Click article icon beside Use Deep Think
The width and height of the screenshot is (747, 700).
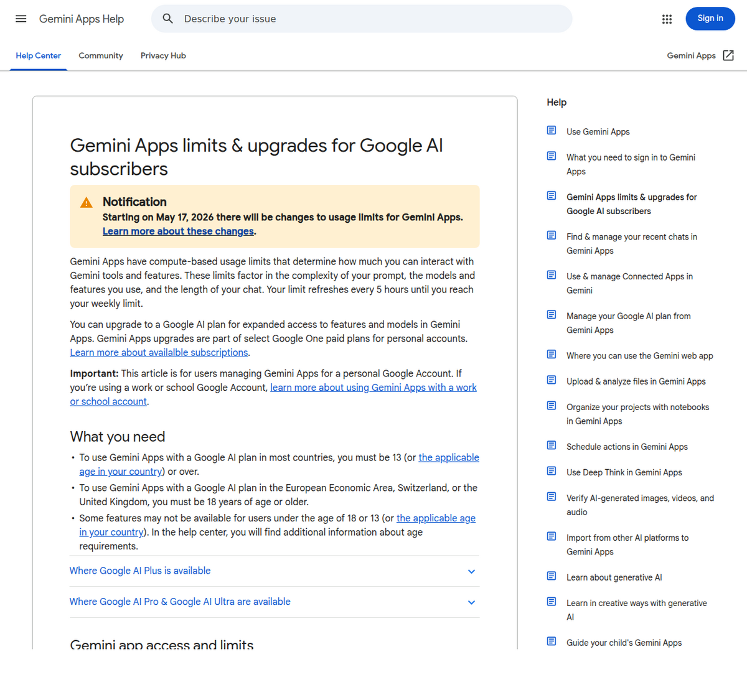pyautogui.click(x=552, y=471)
